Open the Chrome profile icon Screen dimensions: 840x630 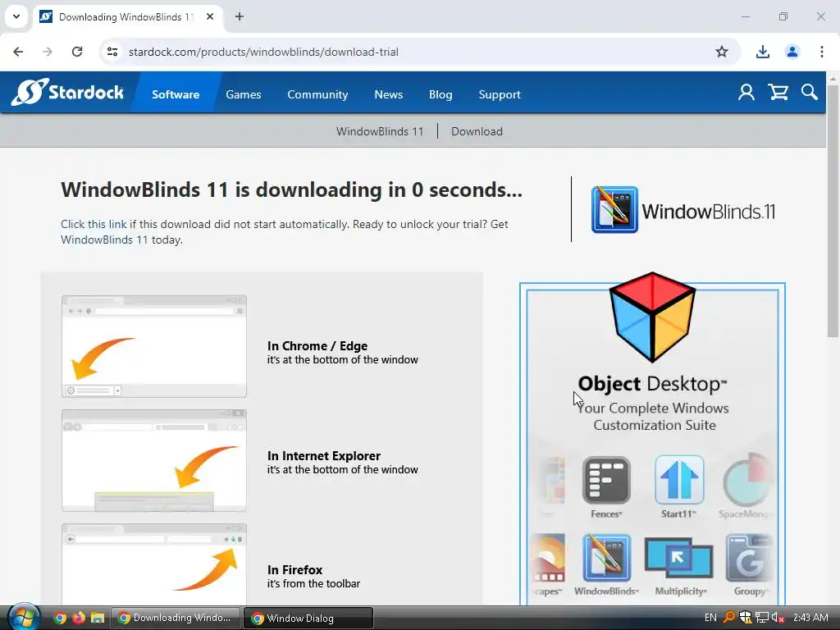tap(792, 52)
